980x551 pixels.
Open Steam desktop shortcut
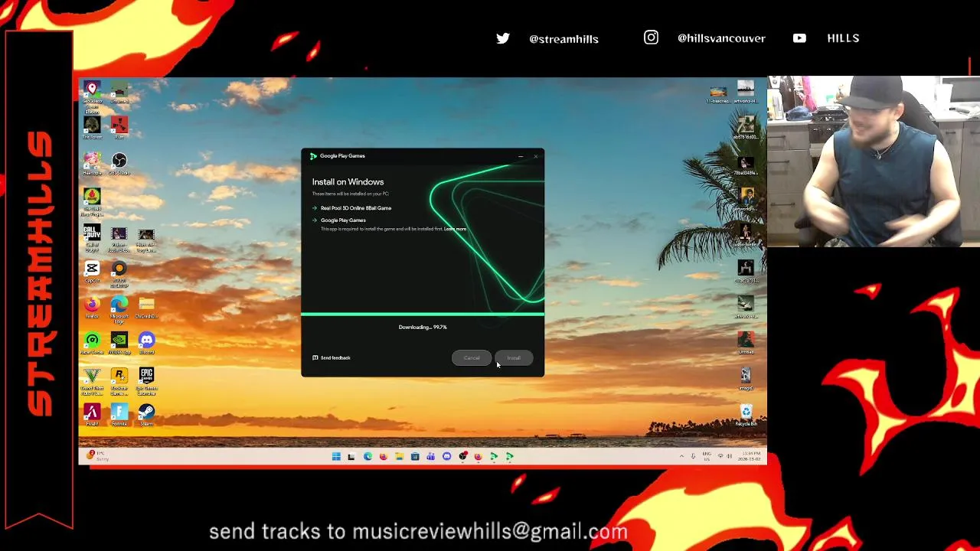146,416
